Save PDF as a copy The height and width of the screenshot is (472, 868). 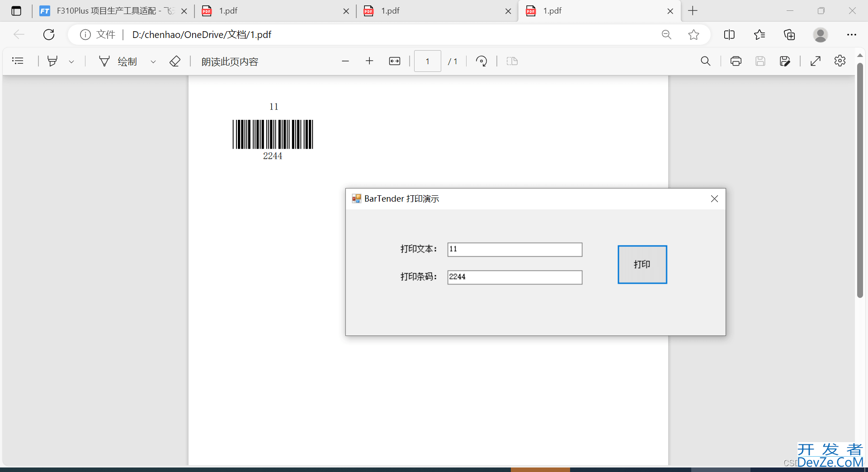click(x=785, y=61)
